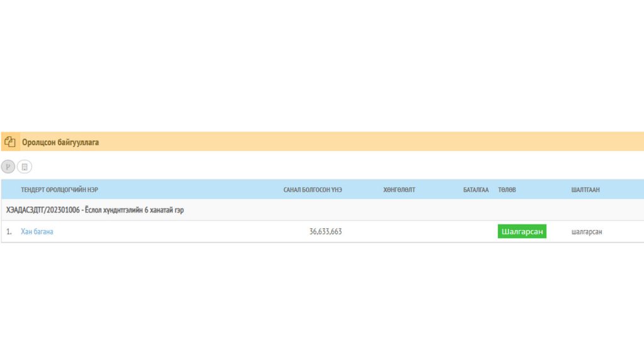Screen dimensions: 644x362
Task: Select the Оролцсон байгууллага panel title
Action: (60, 142)
